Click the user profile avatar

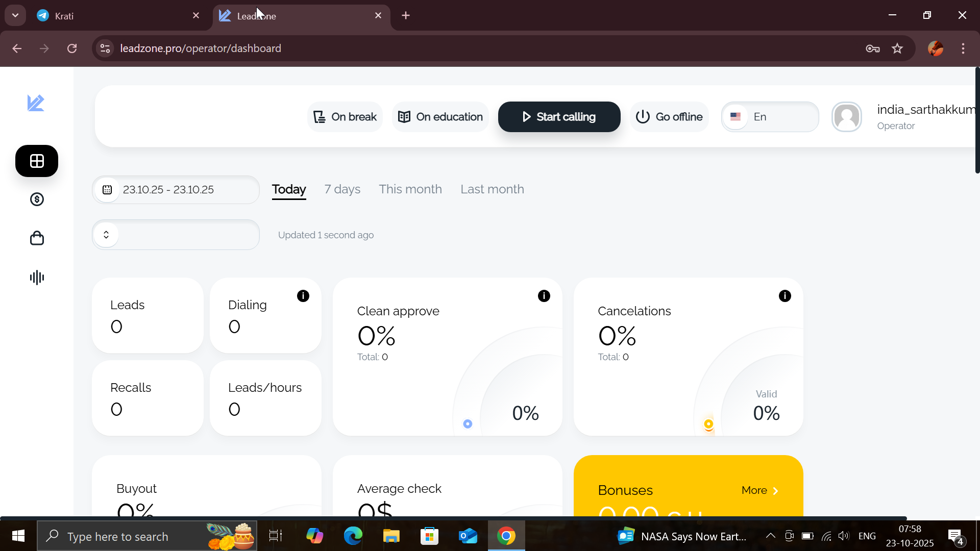[846, 117]
